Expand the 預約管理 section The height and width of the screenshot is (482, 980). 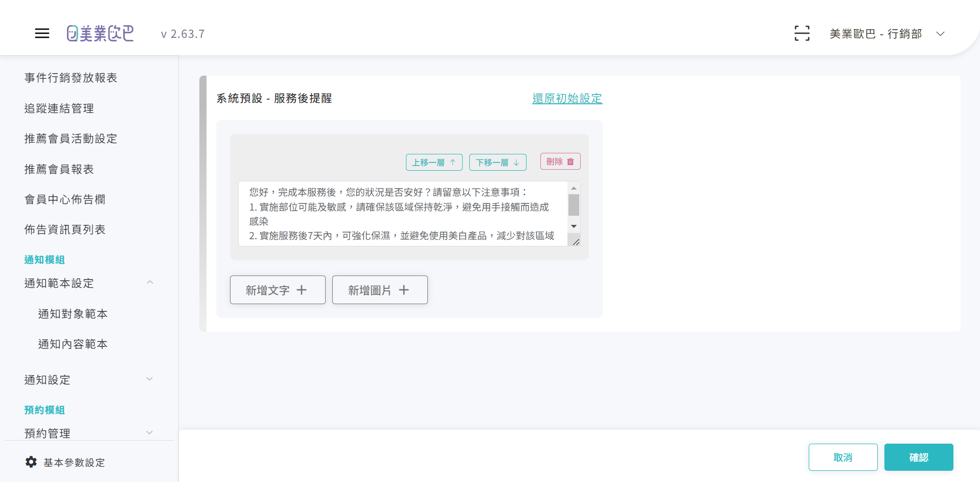tap(89, 433)
